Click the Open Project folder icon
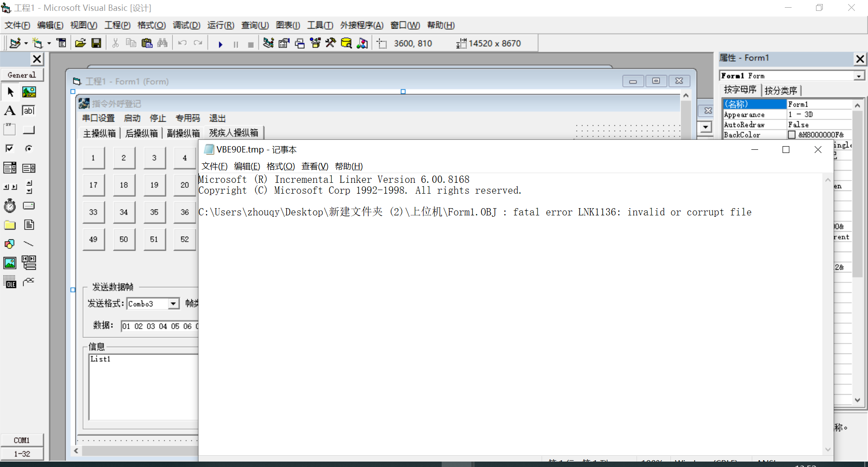This screenshot has width=868, height=467. click(80, 43)
